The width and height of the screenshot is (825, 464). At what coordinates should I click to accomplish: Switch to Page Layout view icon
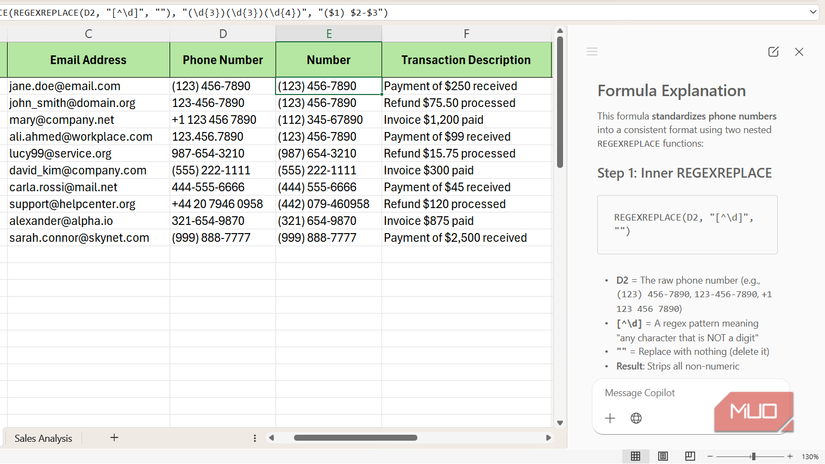coord(663,456)
